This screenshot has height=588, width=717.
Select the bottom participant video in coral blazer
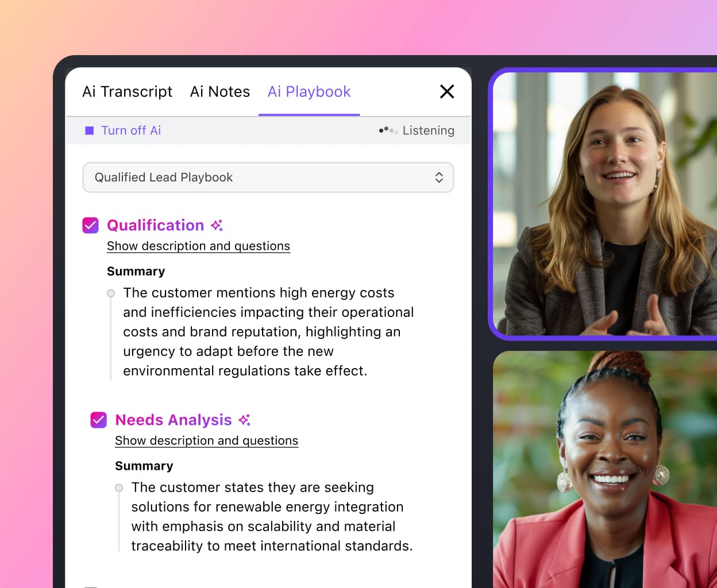tap(604, 470)
